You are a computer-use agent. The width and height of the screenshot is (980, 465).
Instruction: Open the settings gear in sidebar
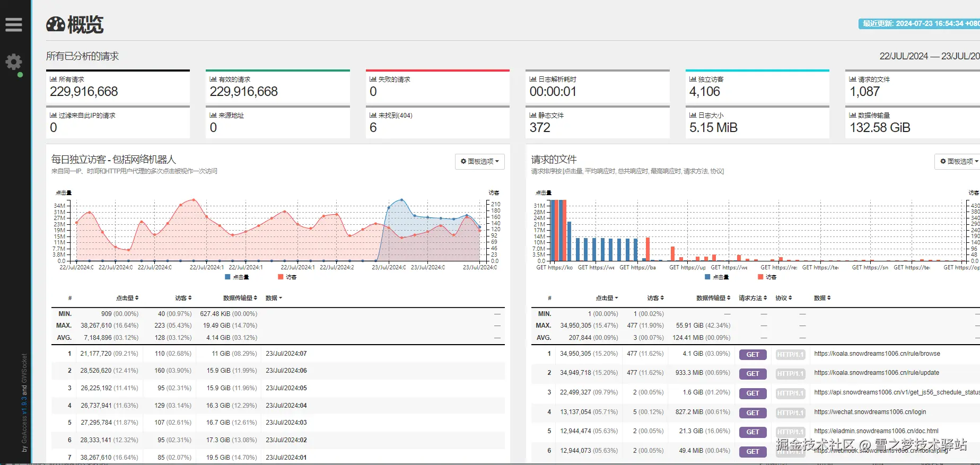14,62
